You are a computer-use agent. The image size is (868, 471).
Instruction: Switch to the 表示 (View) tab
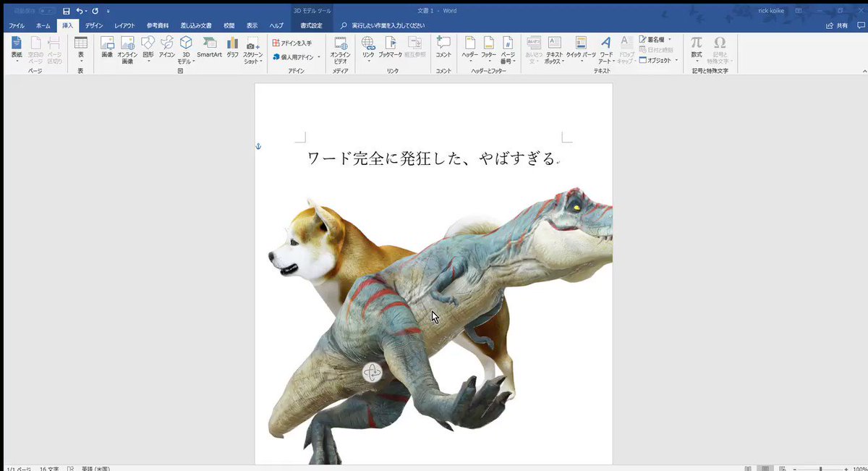(x=252, y=25)
